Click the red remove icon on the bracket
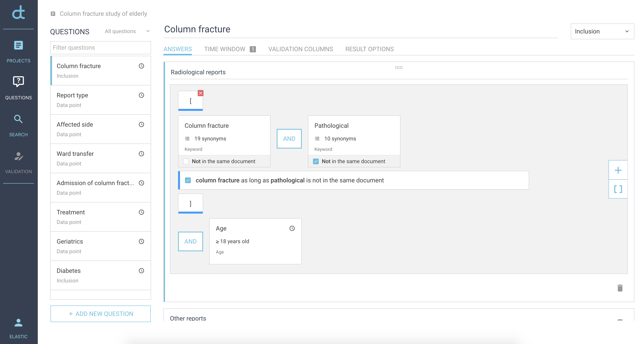The image size is (644, 344). click(200, 93)
